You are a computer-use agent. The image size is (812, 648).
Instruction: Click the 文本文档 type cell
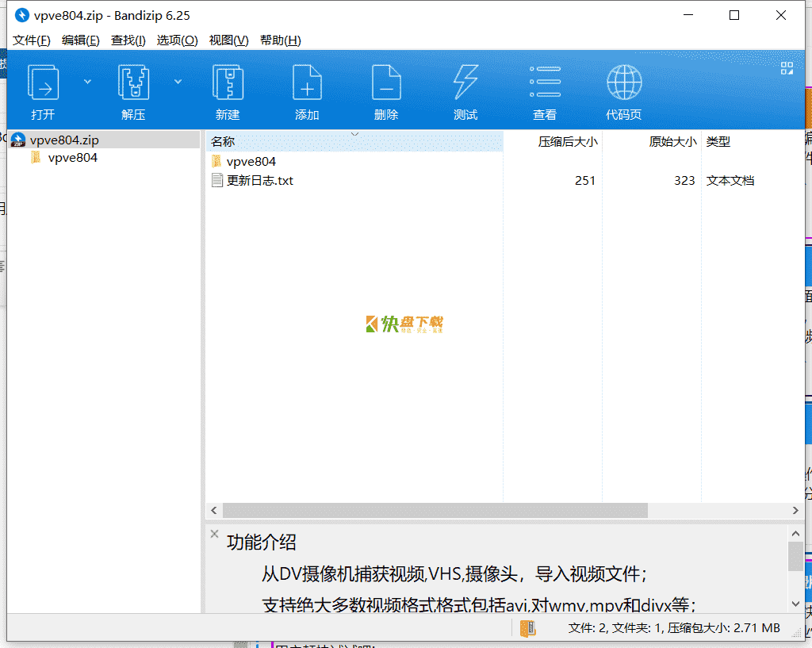(730, 181)
